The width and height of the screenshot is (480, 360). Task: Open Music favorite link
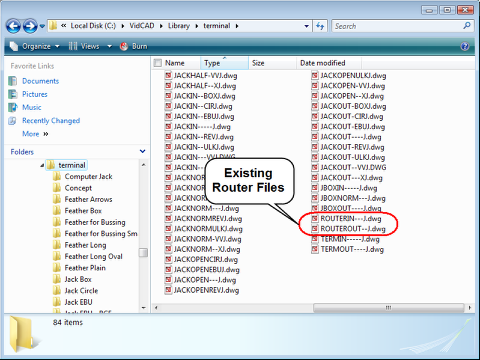(32, 107)
